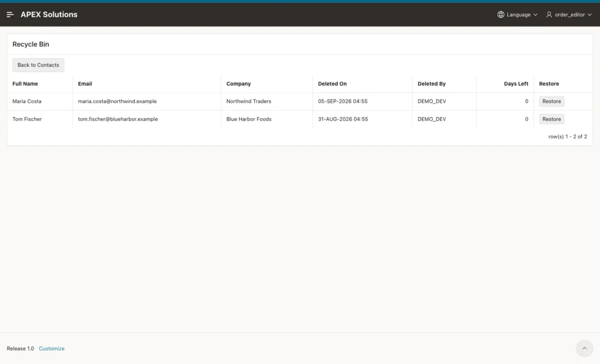Open the Customize link in footer

52,348
